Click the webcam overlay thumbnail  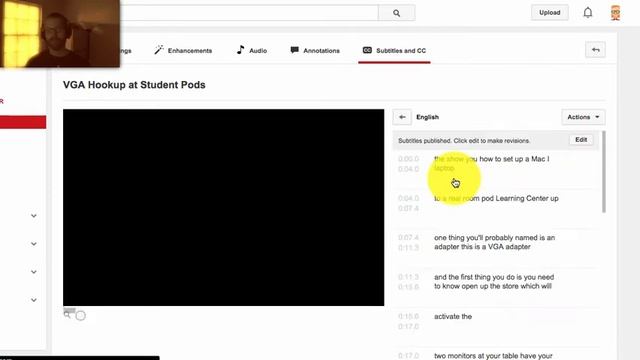(x=60, y=33)
